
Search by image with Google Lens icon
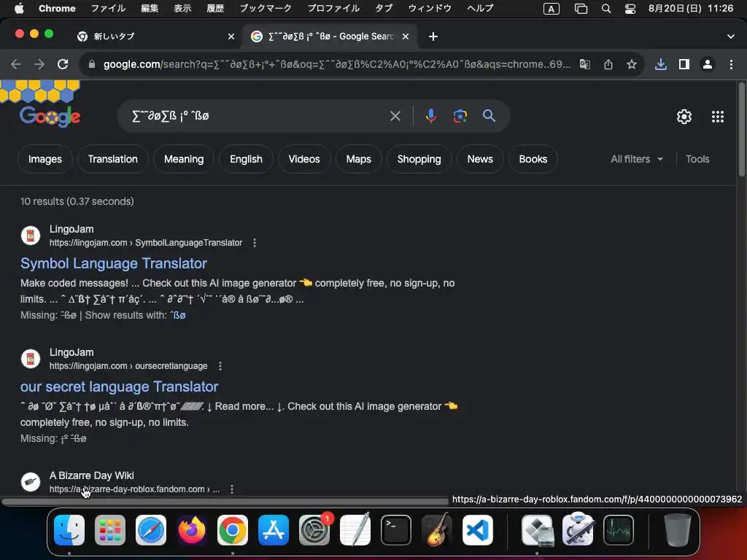coord(460,116)
